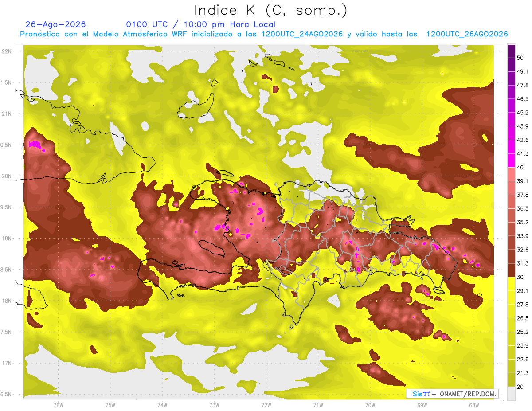Viewport: 532px width, 411px height.
Task: Click the longitude label "68W"
Action: [474, 405]
